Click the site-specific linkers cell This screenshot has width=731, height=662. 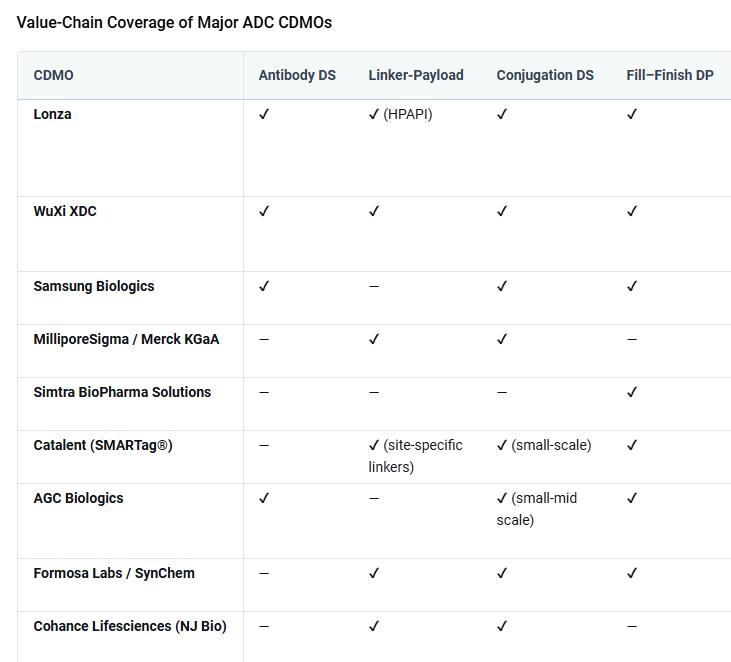[x=415, y=456]
